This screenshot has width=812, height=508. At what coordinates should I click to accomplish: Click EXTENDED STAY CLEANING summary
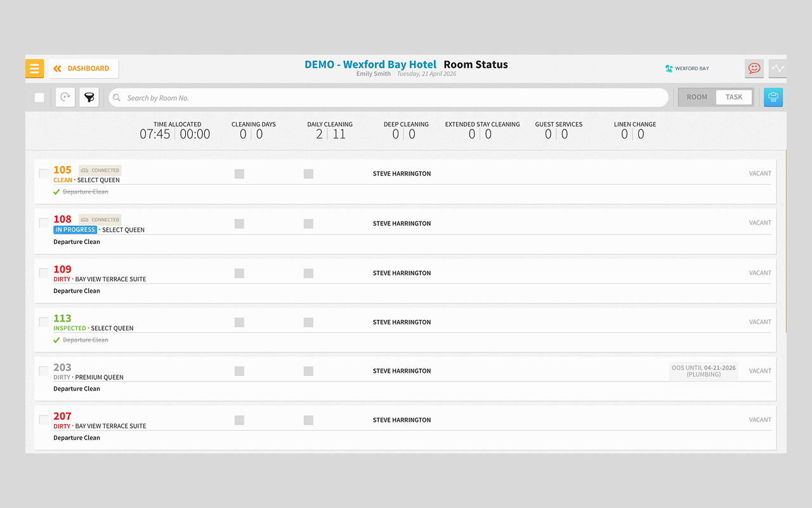point(482,130)
